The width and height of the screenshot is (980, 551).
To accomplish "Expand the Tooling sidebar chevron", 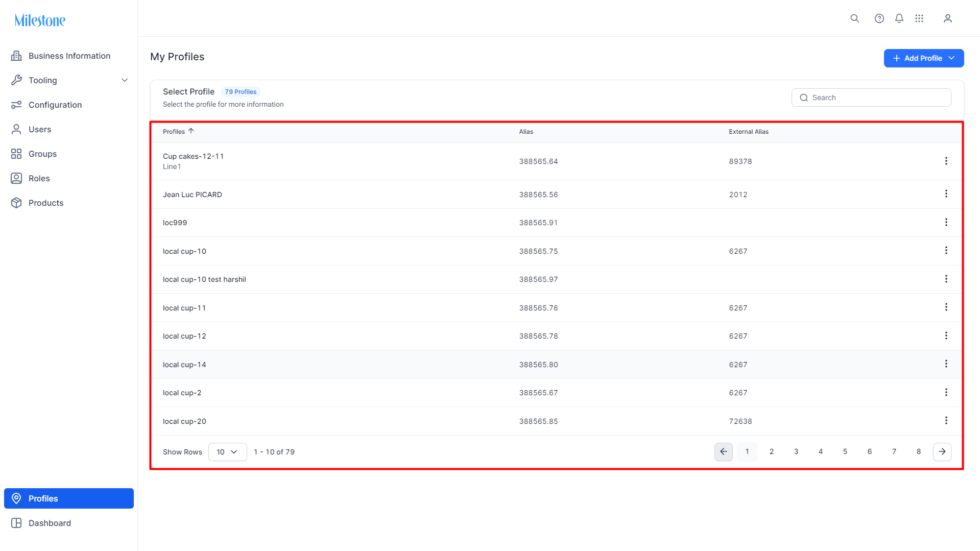I will (x=124, y=80).
